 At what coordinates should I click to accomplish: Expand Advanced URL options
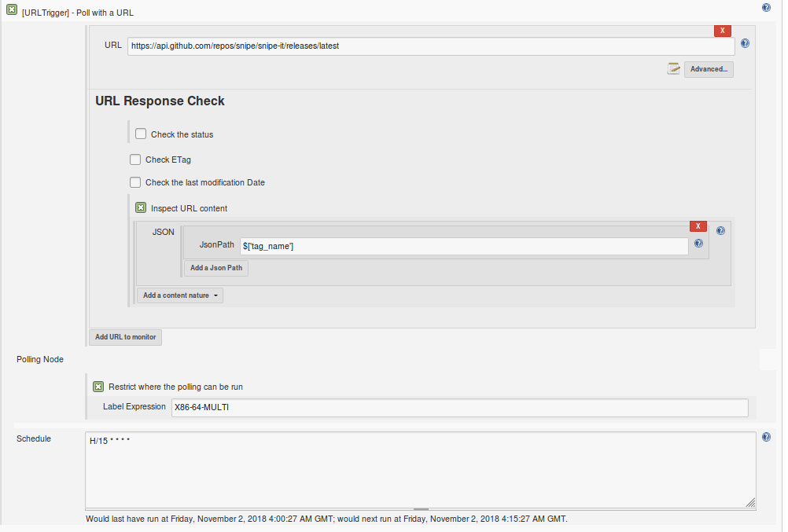[x=709, y=69]
